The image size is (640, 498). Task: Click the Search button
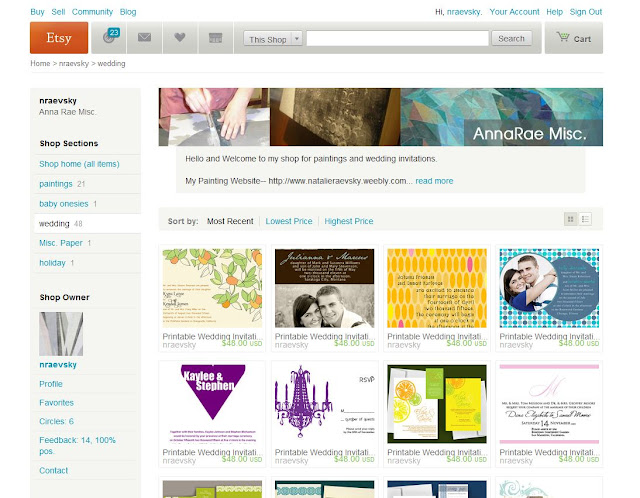(x=511, y=38)
